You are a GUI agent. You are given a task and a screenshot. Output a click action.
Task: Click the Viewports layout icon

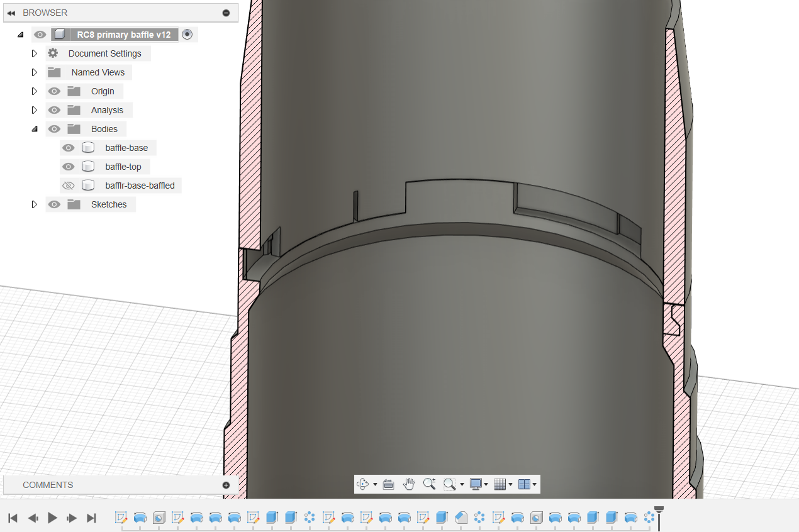point(524,484)
